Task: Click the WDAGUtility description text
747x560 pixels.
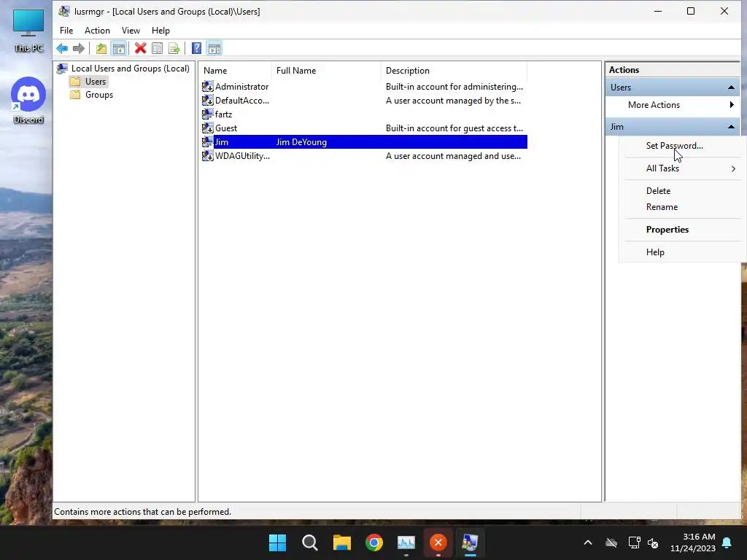Action: pos(453,156)
